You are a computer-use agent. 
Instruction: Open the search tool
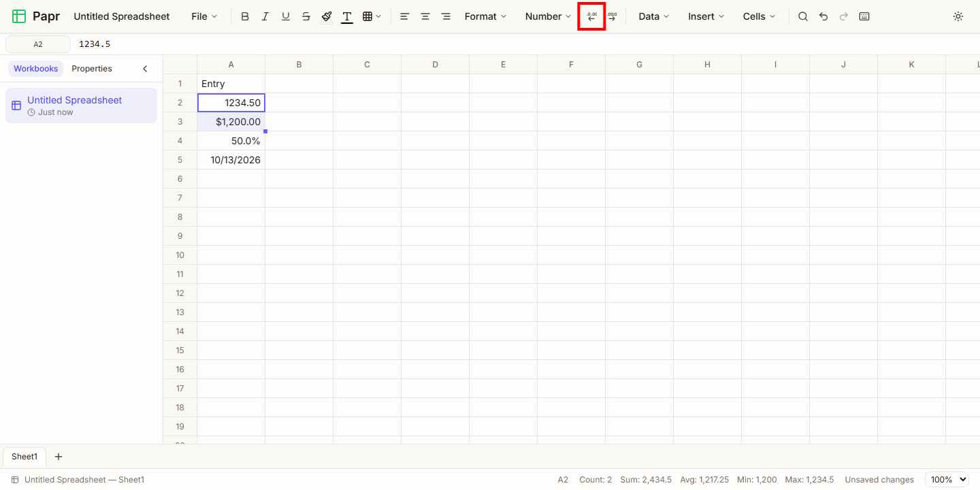tap(803, 16)
